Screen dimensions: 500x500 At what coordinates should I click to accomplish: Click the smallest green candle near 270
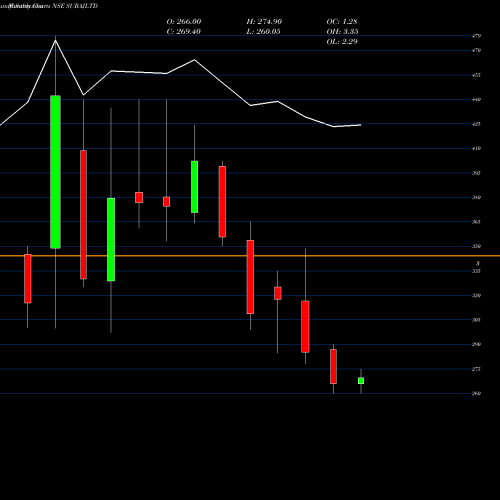pos(361,381)
